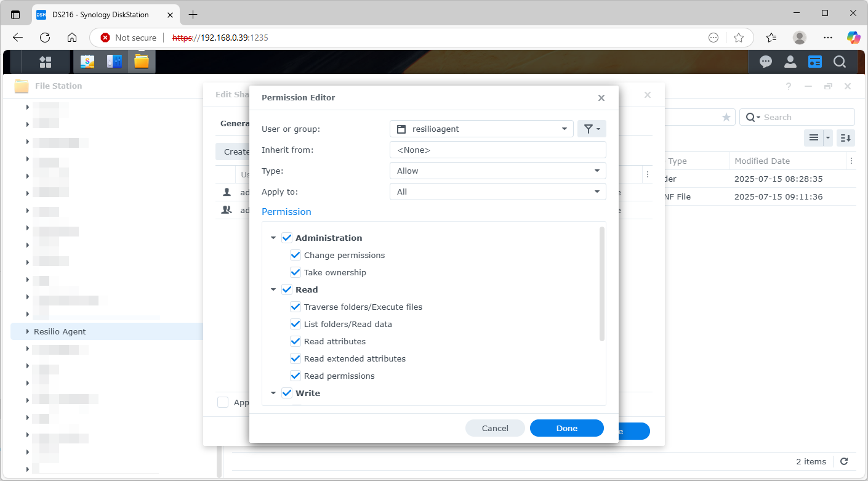Open the Type dropdown set to Allow
This screenshot has height=481, width=868.
(x=497, y=171)
